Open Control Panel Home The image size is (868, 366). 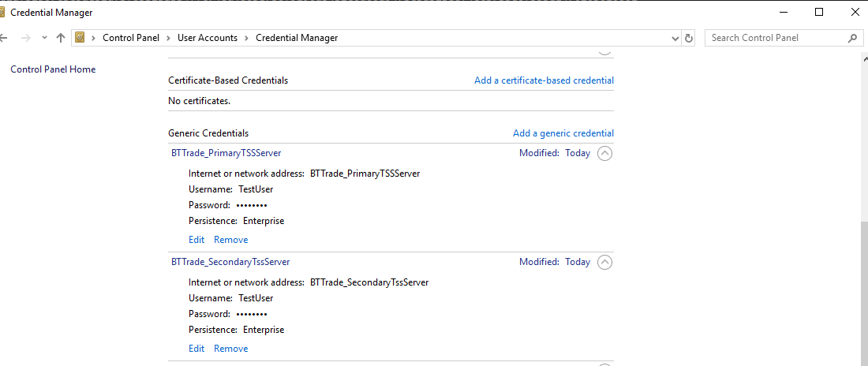pos(53,69)
